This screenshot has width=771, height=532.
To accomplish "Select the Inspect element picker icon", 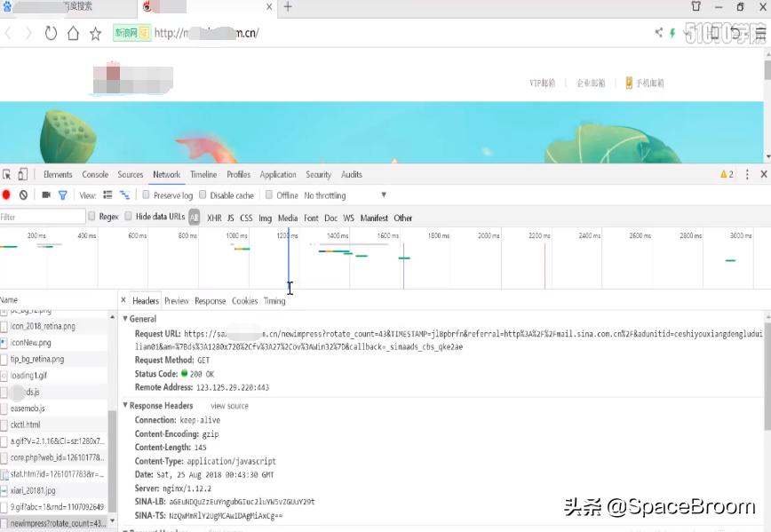I will 8,174.
